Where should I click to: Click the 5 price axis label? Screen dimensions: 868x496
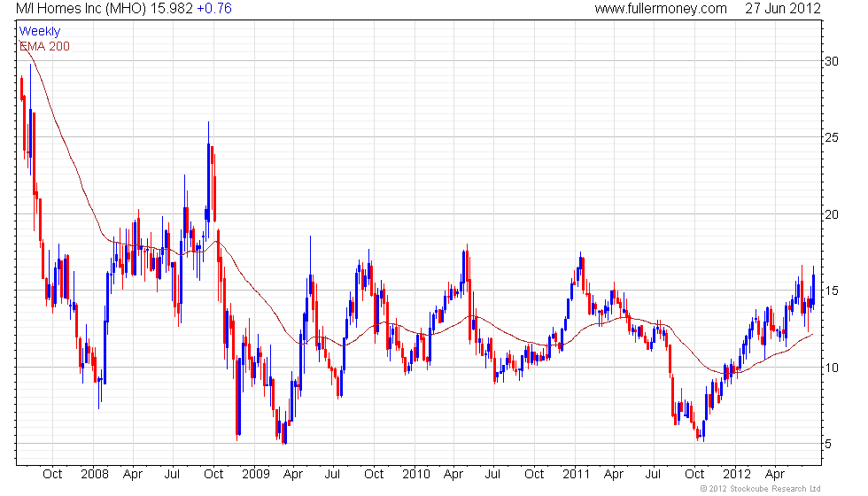[828, 444]
